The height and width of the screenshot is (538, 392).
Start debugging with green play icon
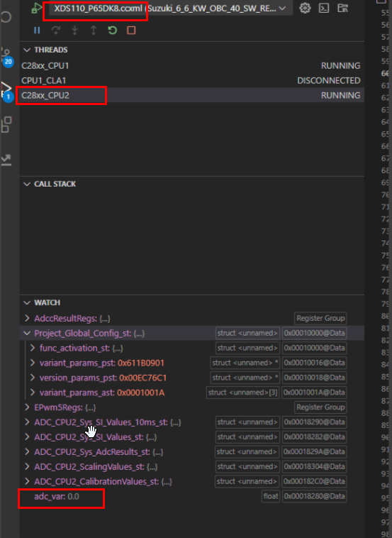pos(36,9)
